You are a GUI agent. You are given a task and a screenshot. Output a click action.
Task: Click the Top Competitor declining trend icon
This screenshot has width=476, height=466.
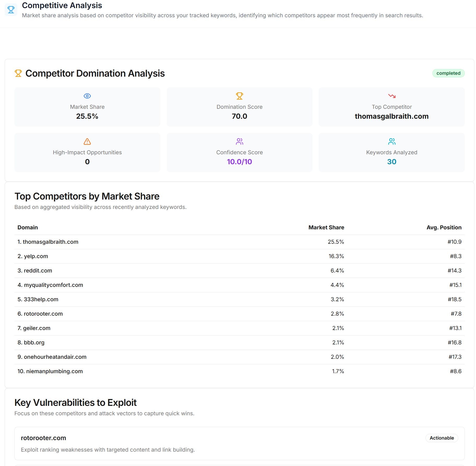click(x=392, y=96)
